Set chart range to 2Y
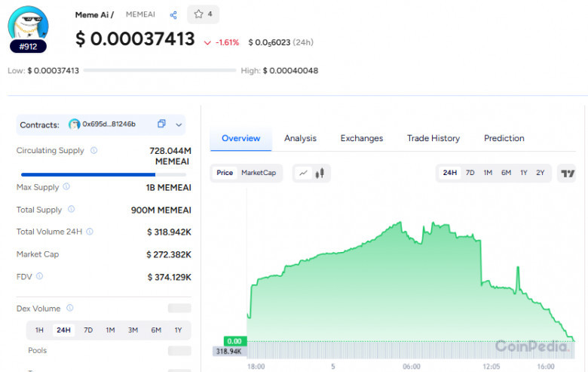 [540, 173]
